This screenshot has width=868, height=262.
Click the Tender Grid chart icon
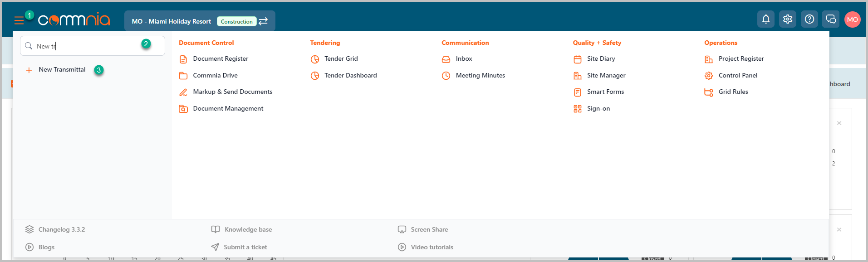pos(315,59)
